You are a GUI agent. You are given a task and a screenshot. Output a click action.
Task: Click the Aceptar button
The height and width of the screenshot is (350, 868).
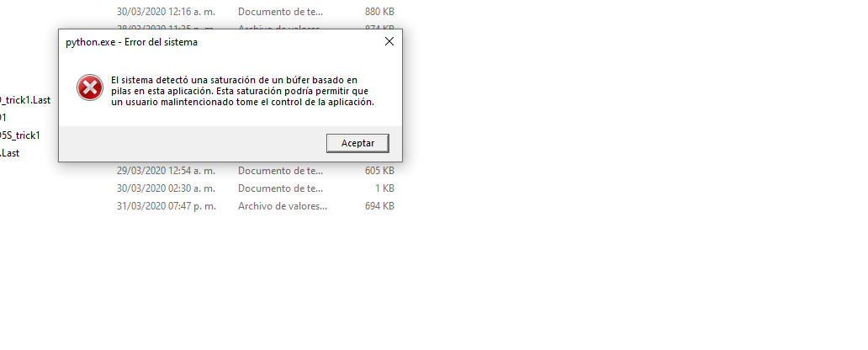(x=357, y=143)
